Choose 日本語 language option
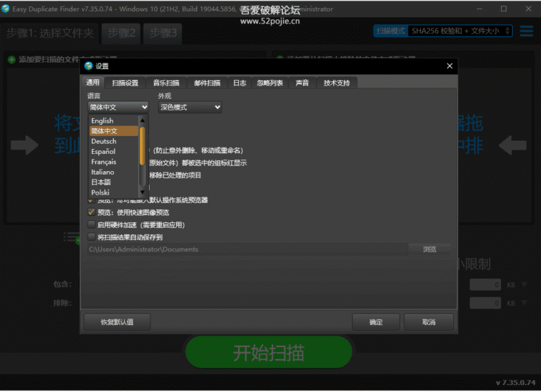The height and width of the screenshot is (392, 541). click(114, 182)
